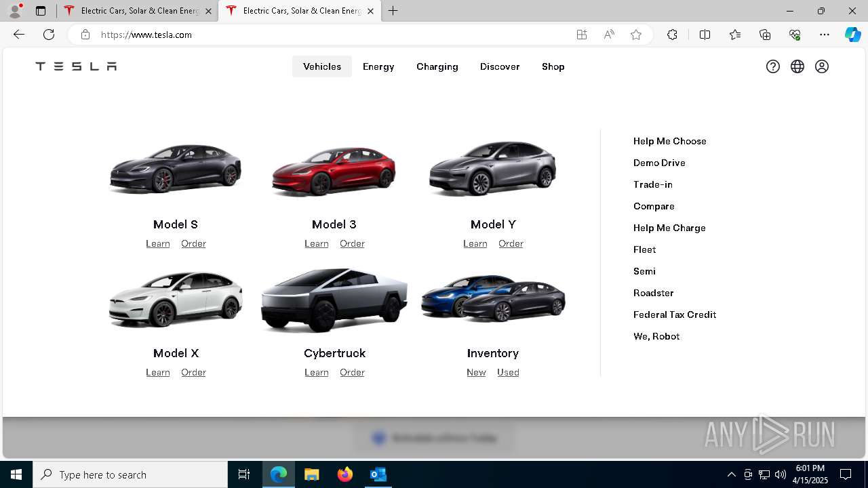This screenshot has height=488, width=868.
Task: Launch File Explorer from taskbar
Action: coord(311,474)
